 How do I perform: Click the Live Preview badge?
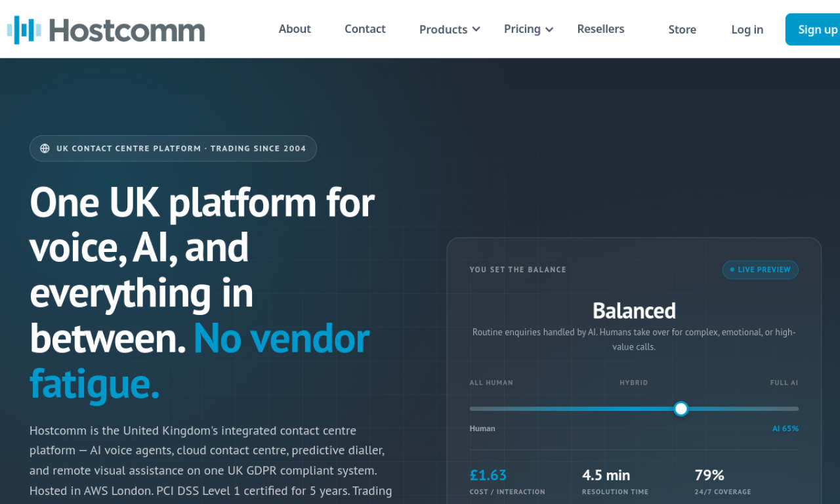point(761,270)
